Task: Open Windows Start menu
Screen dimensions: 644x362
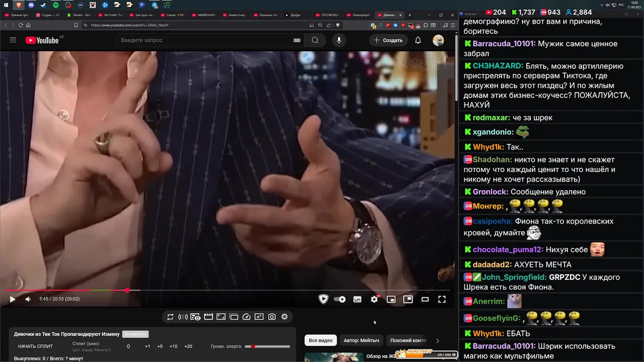Action: tap(6, 5)
